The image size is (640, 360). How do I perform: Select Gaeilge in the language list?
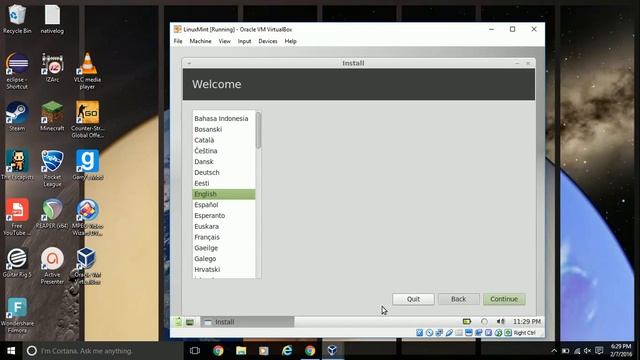click(x=224, y=248)
